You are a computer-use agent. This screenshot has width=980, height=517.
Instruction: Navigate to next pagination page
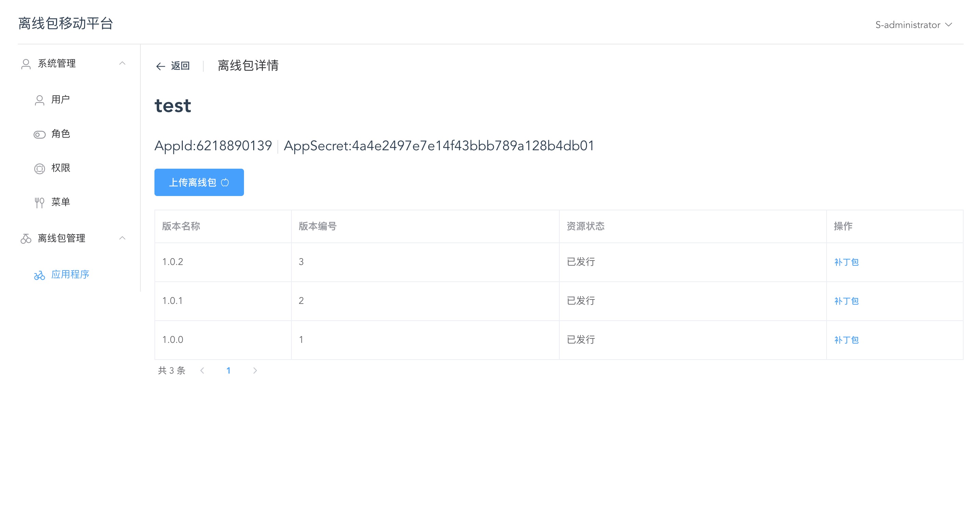[255, 370]
